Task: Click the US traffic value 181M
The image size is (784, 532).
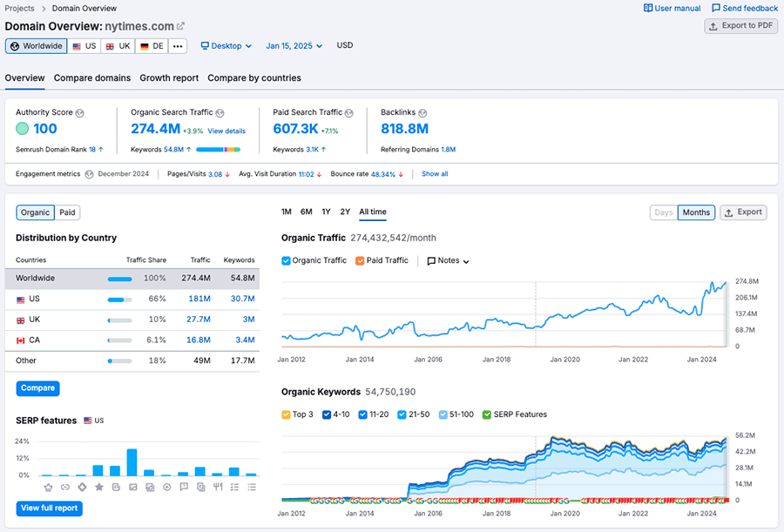Action: pos(199,299)
